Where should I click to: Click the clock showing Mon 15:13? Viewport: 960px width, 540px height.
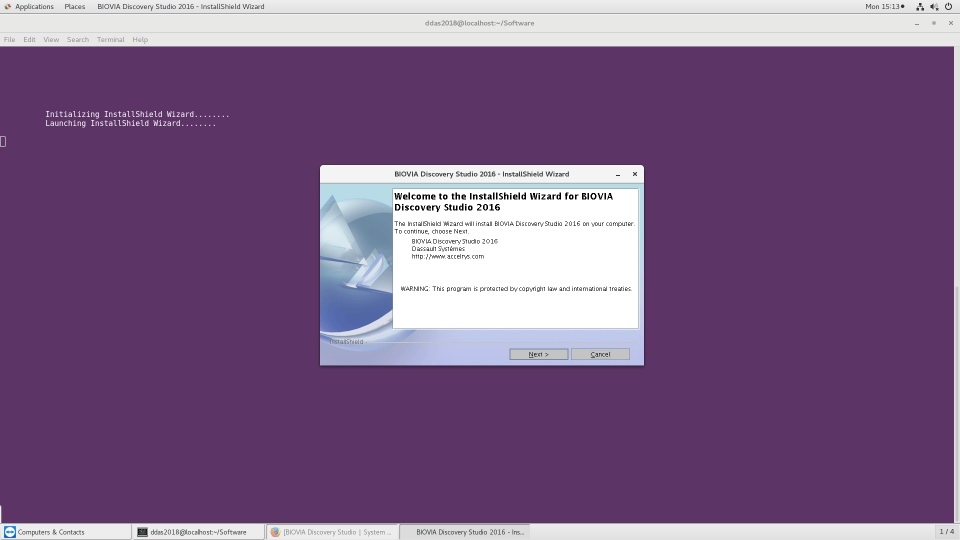pos(884,6)
